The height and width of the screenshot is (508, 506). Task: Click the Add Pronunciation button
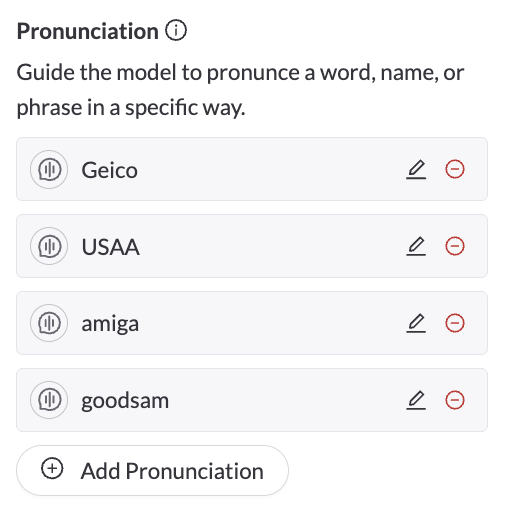point(152,470)
